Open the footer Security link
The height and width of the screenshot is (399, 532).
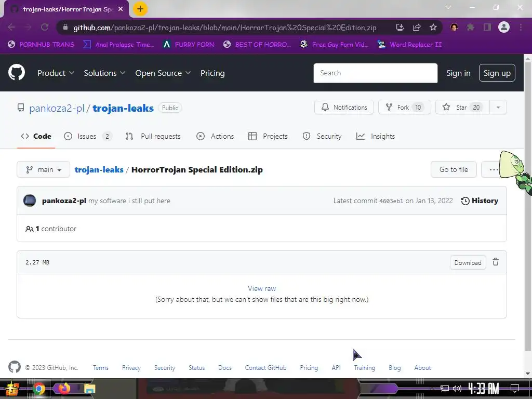click(x=165, y=368)
